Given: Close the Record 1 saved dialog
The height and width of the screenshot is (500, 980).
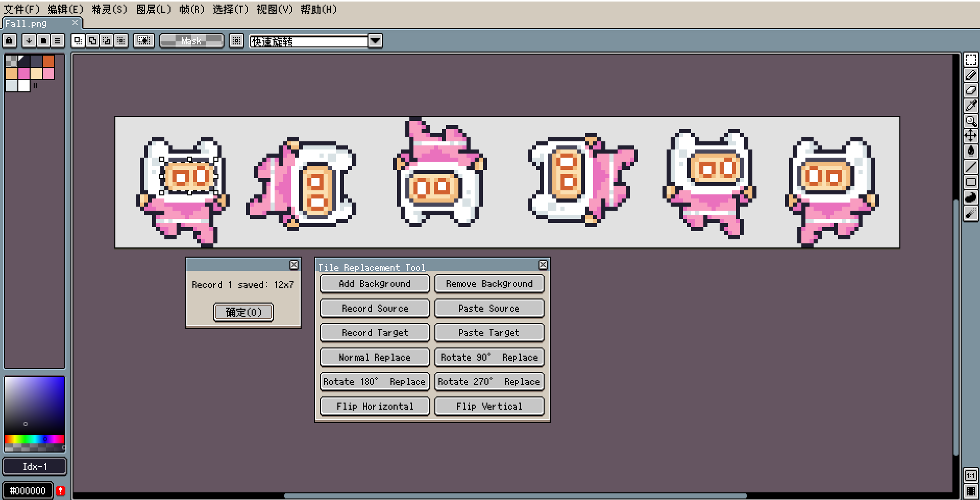Looking at the screenshot, I should click(294, 264).
